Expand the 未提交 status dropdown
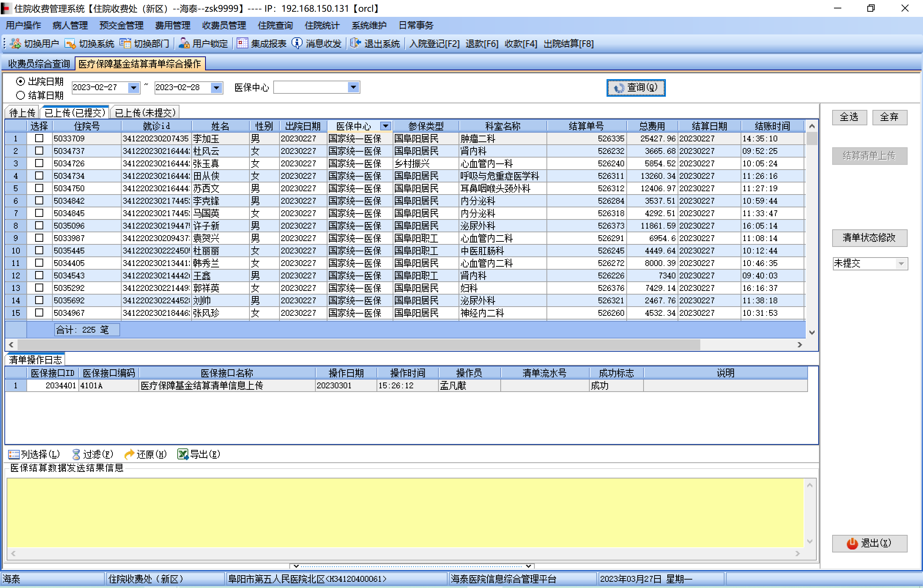The image size is (923, 588). click(x=901, y=264)
